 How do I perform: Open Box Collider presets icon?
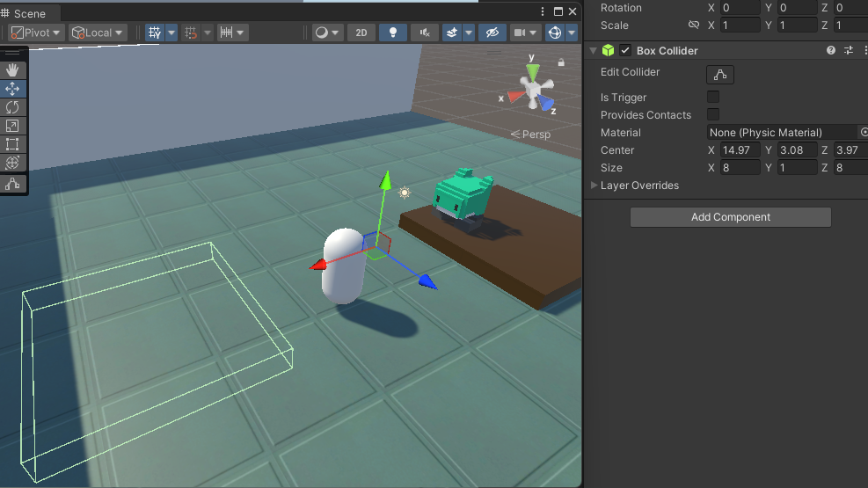coord(849,50)
